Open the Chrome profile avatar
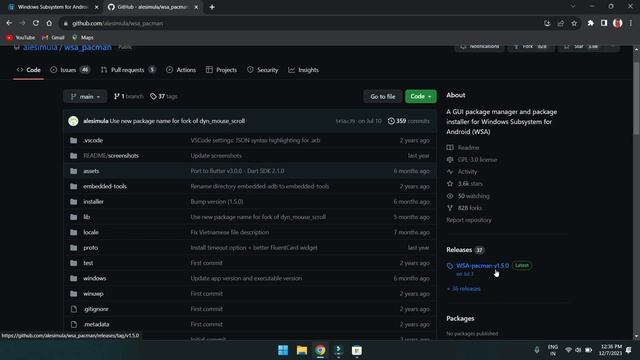640x360 pixels. pyautogui.click(x=618, y=23)
